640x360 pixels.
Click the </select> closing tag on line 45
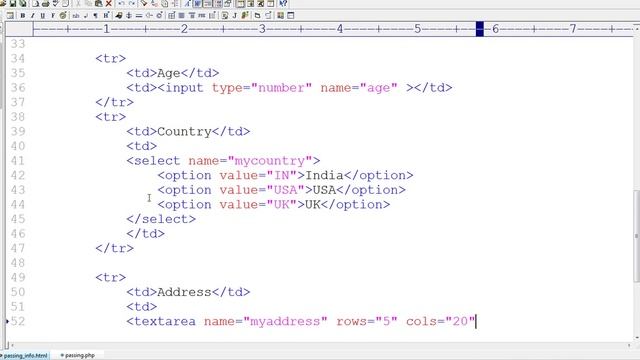point(161,219)
